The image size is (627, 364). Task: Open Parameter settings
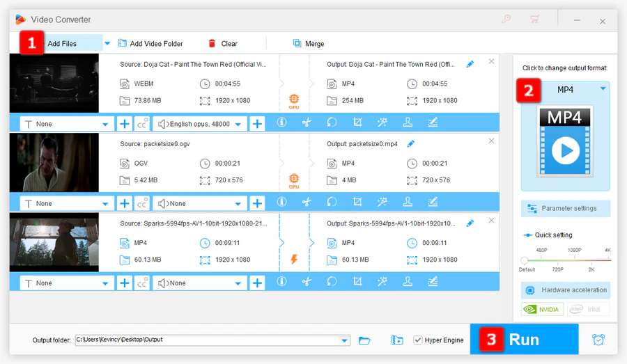pos(566,208)
